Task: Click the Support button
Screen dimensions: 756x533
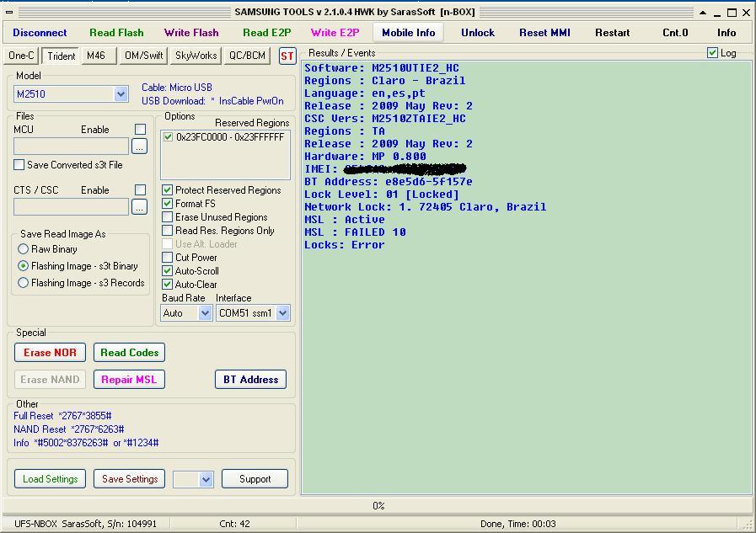Action: coord(255,479)
